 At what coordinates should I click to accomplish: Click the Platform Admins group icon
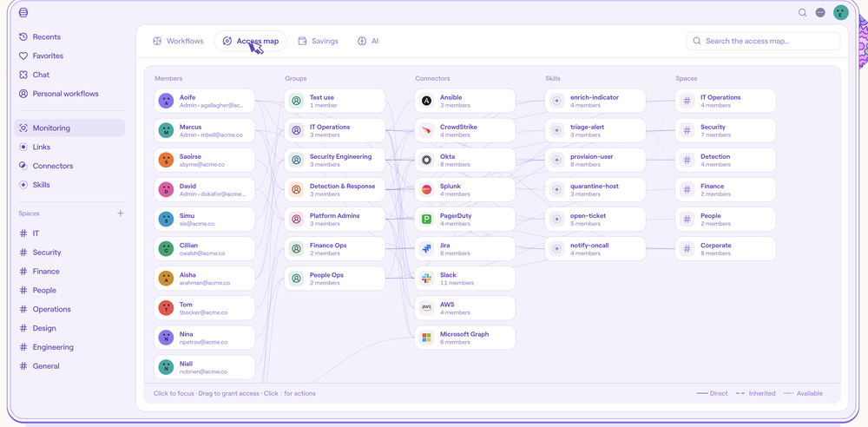[x=296, y=220]
